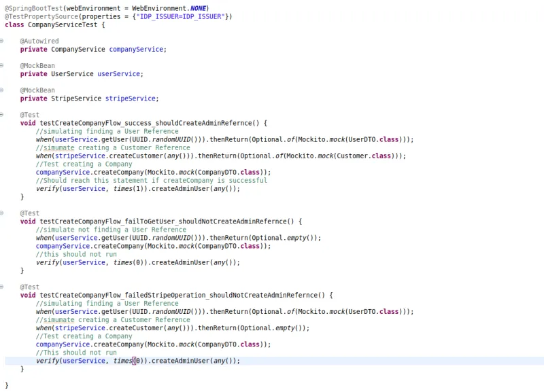
Task: Collapse the @MockBean userService field region
Action: coord(3,65)
